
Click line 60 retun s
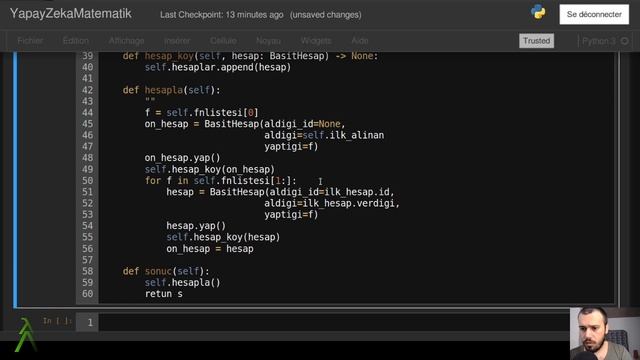(x=164, y=294)
